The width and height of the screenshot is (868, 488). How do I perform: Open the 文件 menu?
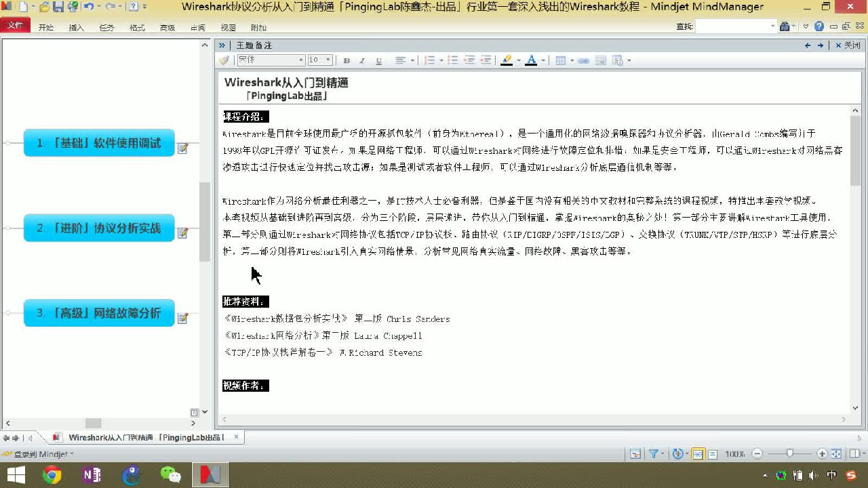coord(16,24)
